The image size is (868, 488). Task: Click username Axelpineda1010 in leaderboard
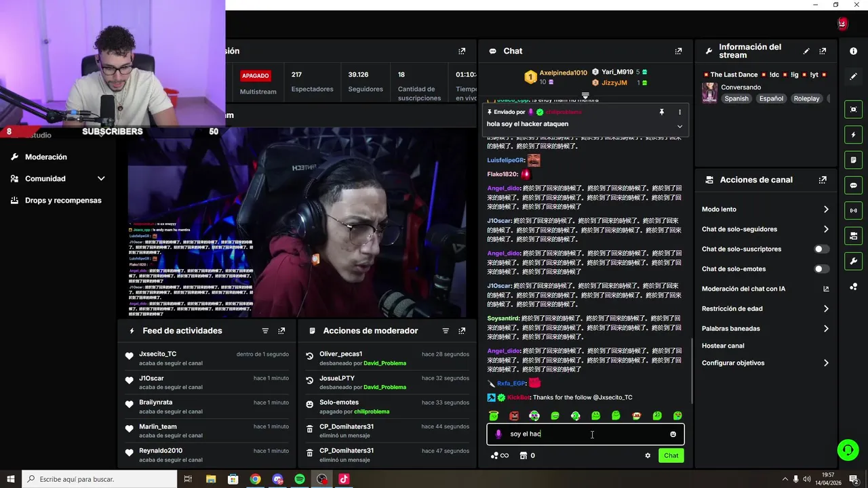coord(563,73)
